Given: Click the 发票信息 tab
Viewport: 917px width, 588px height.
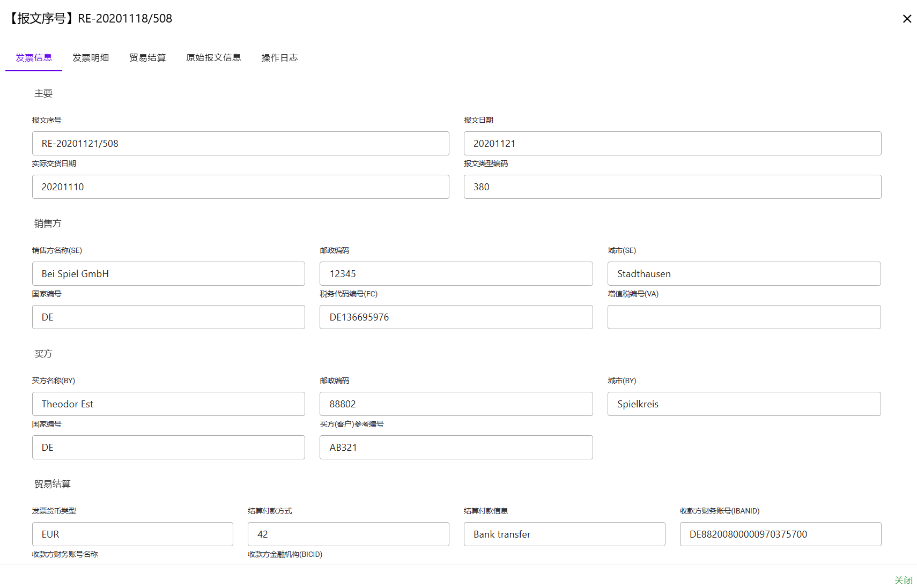Looking at the screenshot, I should point(34,58).
